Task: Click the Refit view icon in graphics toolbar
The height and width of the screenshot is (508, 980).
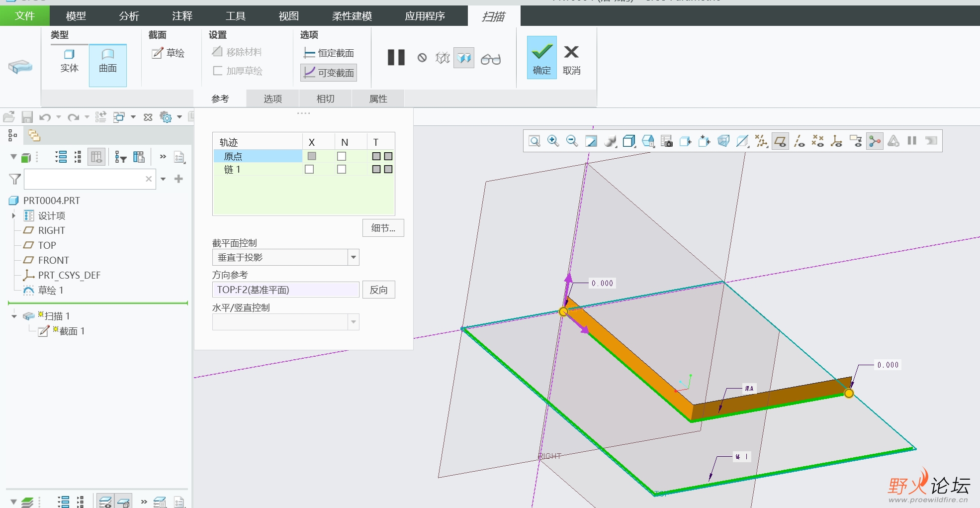Action: click(x=535, y=141)
